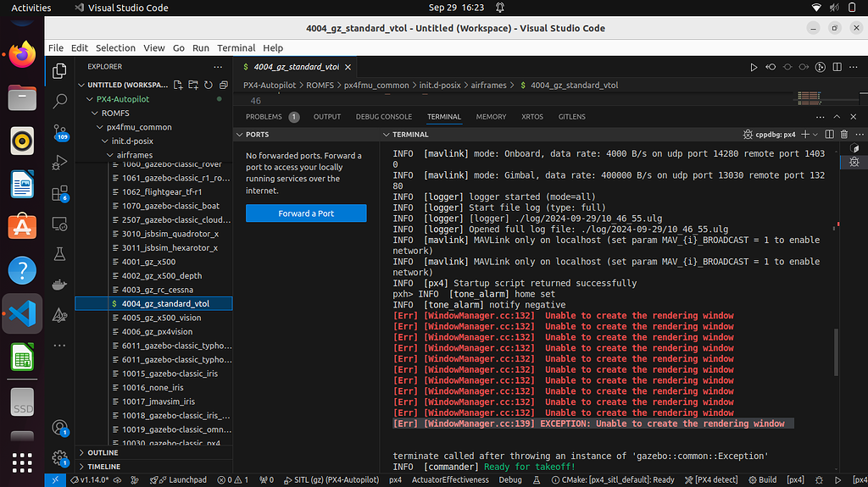Open GitLens file annotations circular icon
Viewport: 868px width, 487px height.
821,67
